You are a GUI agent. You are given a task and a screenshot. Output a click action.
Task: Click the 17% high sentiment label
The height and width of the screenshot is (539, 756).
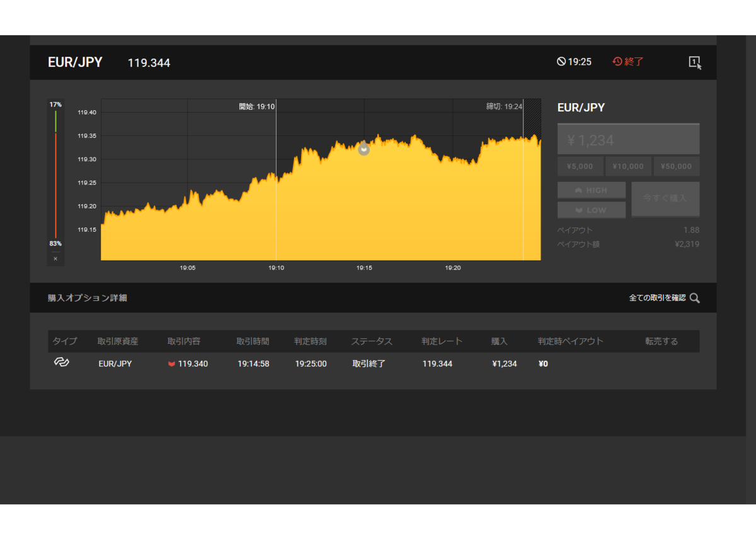[55, 105]
